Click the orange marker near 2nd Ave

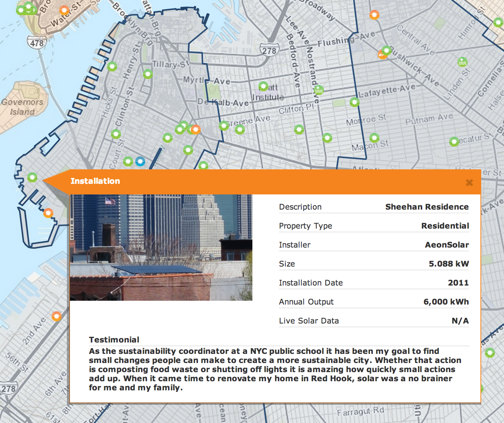click(x=57, y=316)
